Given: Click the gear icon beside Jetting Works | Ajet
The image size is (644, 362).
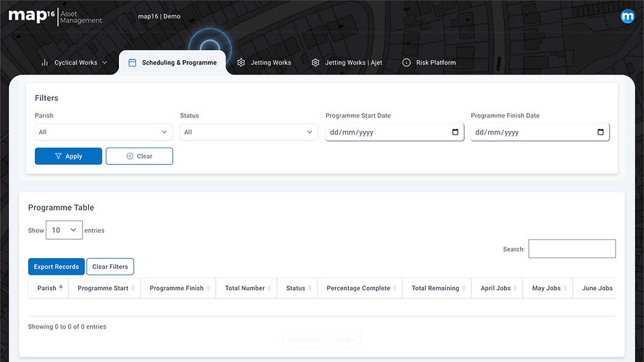Looking at the screenshot, I should 315,62.
